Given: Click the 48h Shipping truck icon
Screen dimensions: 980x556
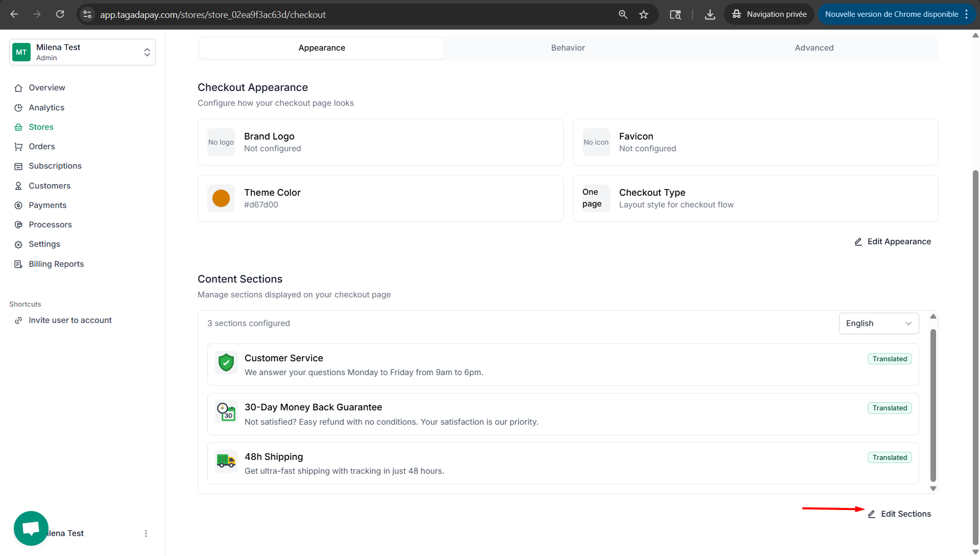Looking at the screenshot, I should [226, 461].
